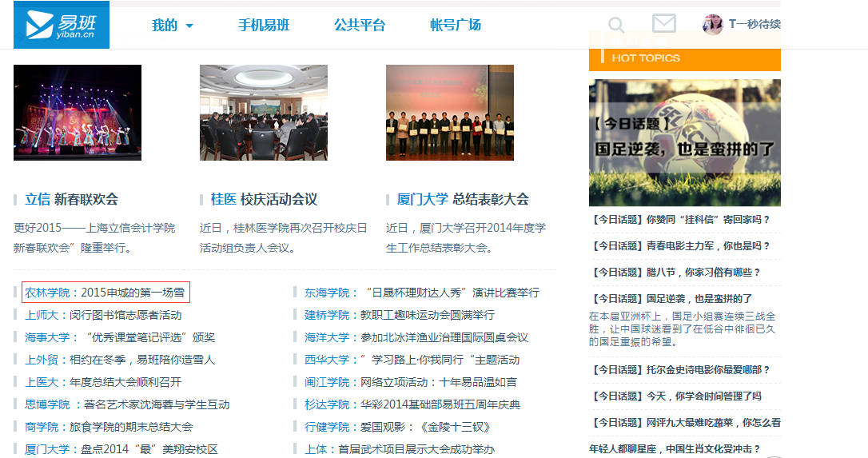Viewport: 868px width, 458px height.
Task: Open the 帐号广场 navigation item
Action: pyautogui.click(x=456, y=26)
